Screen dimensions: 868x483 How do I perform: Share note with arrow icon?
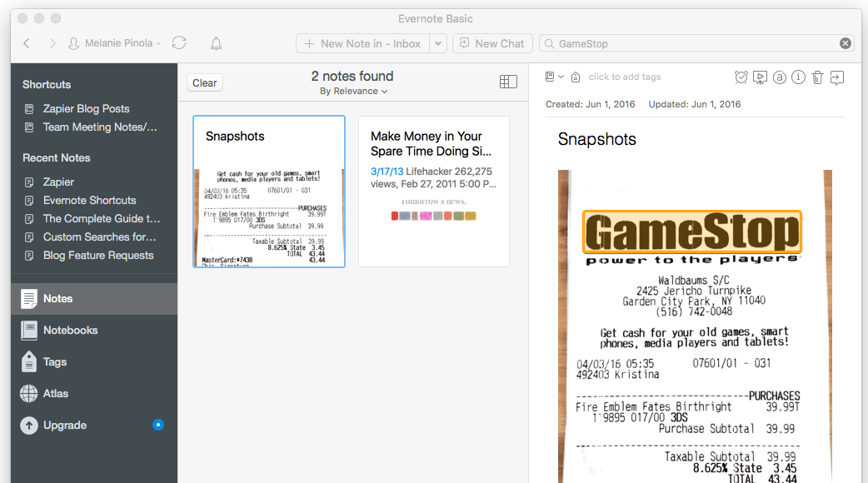(x=837, y=77)
